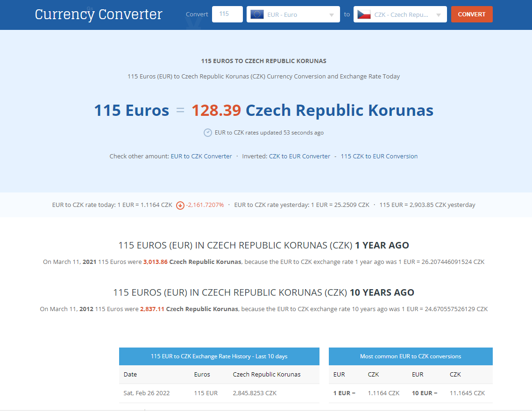Click the Currency Converter site logo

point(99,14)
